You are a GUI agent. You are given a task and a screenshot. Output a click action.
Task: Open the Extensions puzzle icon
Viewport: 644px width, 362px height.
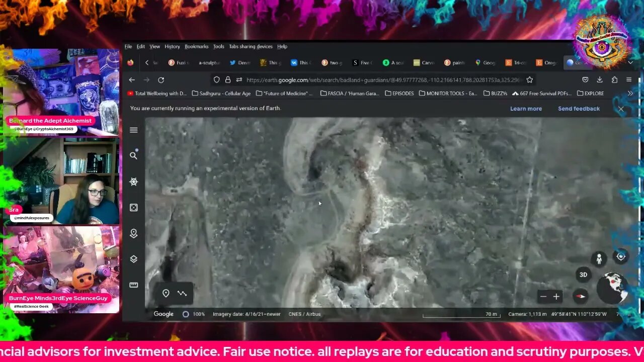pos(614,79)
